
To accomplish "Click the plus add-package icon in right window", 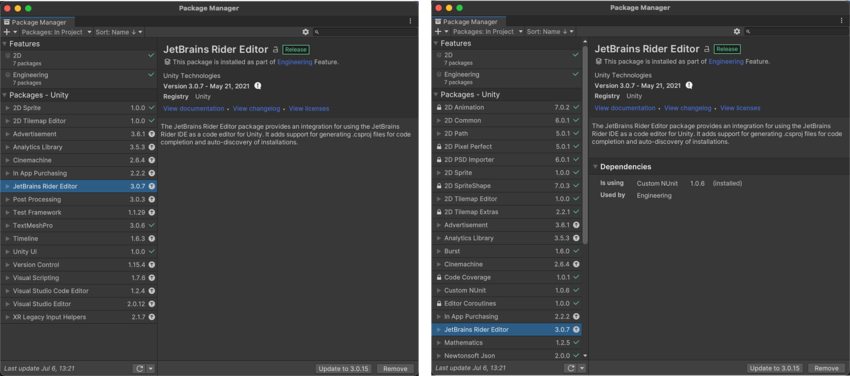I will [x=438, y=32].
